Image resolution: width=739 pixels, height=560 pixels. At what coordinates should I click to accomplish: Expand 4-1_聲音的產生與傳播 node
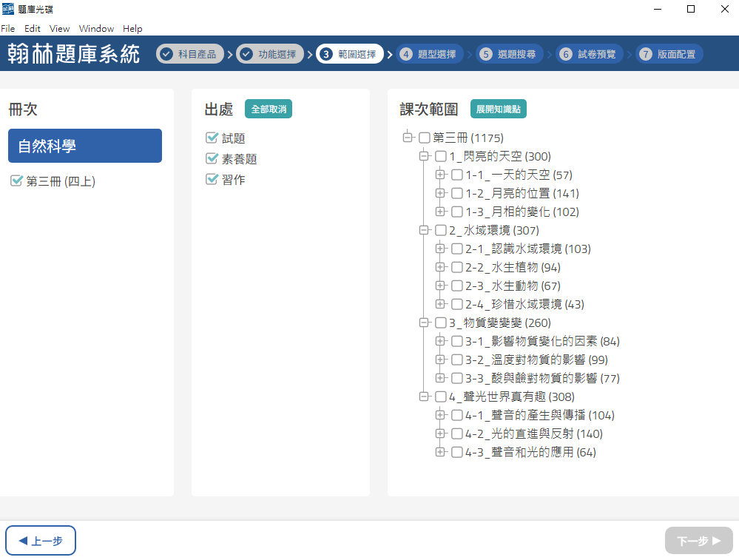pos(439,414)
